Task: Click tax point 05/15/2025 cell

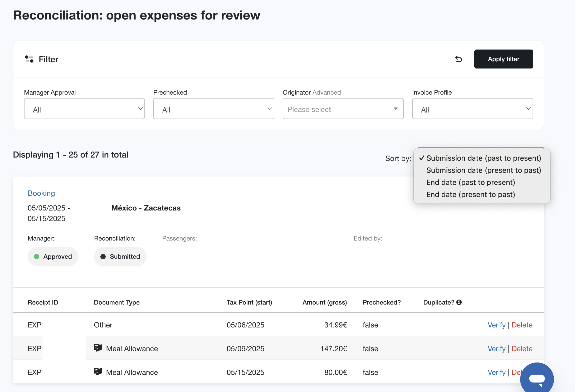Action: [x=245, y=372]
